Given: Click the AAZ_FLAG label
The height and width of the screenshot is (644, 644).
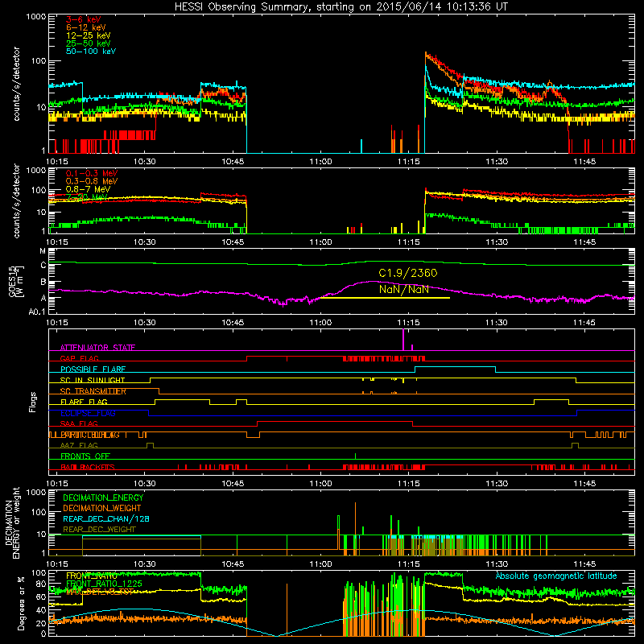Looking at the screenshot, I should coord(79,445).
